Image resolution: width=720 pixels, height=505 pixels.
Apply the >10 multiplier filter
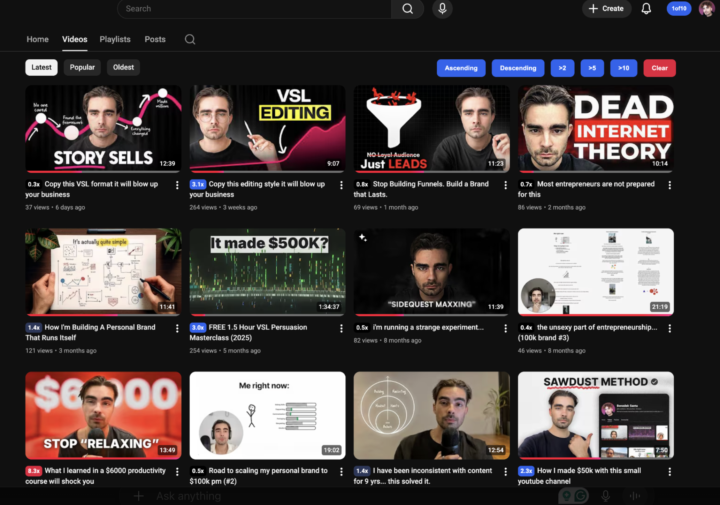coord(624,68)
